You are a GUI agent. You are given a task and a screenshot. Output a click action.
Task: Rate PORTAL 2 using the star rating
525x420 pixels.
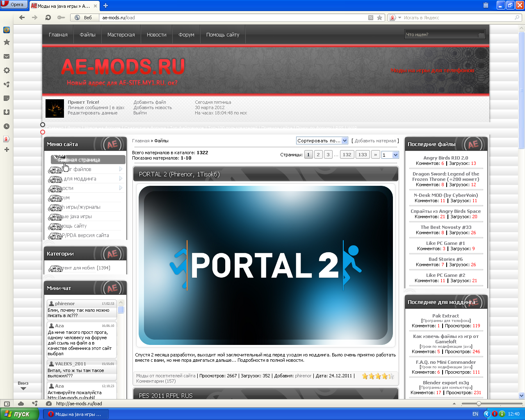click(378, 376)
